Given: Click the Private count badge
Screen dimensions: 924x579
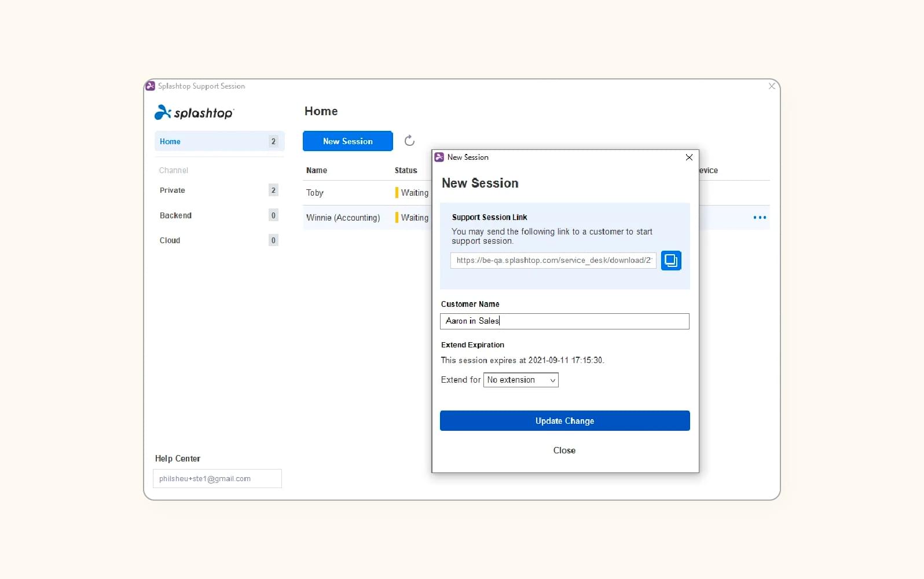Looking at the screenshot, I should [x=273, y=190].
